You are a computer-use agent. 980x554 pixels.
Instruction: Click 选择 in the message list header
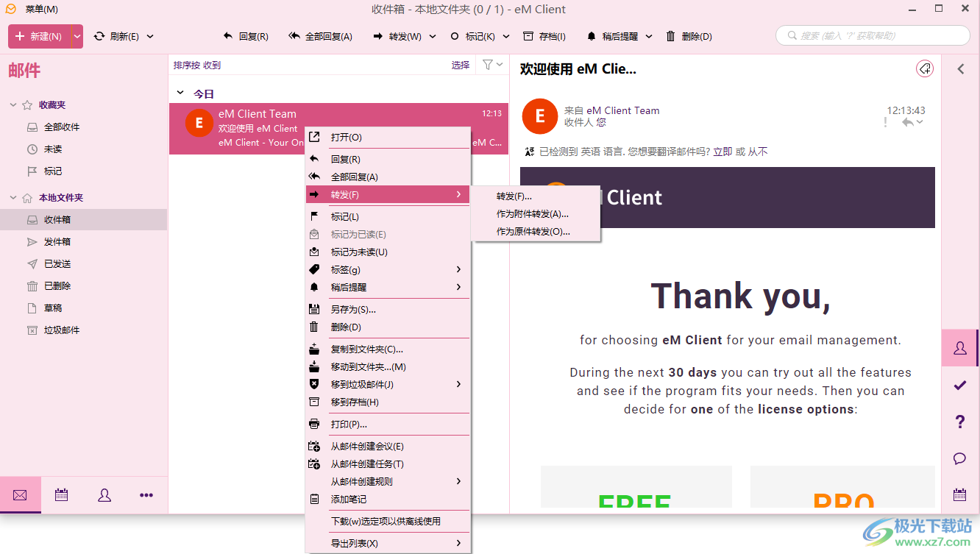[x=461, y=65]
